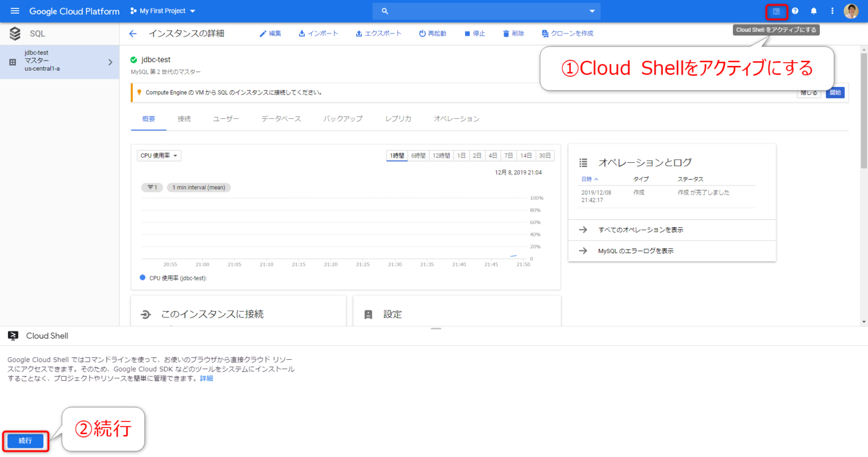This screenshot has height=457, width=868.
Task: Select the 6時間 time range
Action: 418,156
